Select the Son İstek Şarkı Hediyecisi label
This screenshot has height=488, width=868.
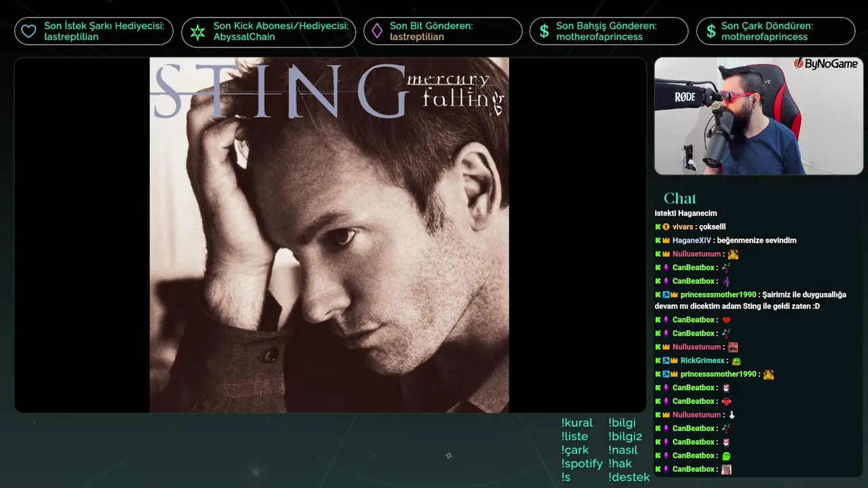click(x=104, y=26)
